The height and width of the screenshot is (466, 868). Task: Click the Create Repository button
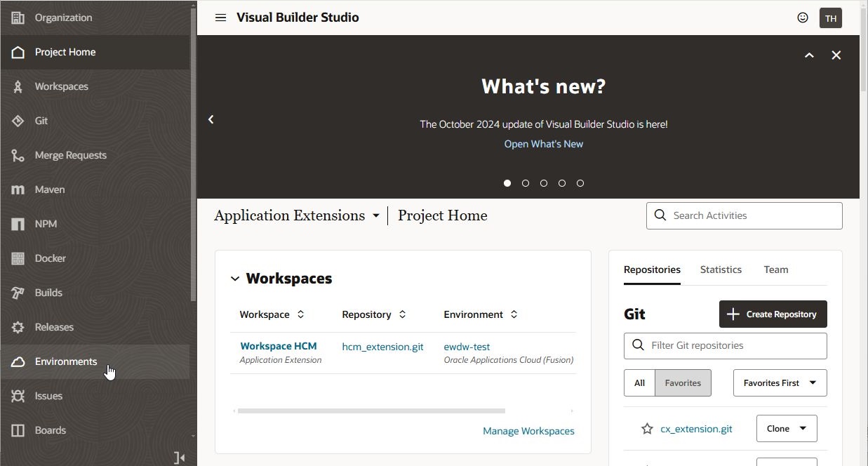pyautogui.click(x=773, y=314)
